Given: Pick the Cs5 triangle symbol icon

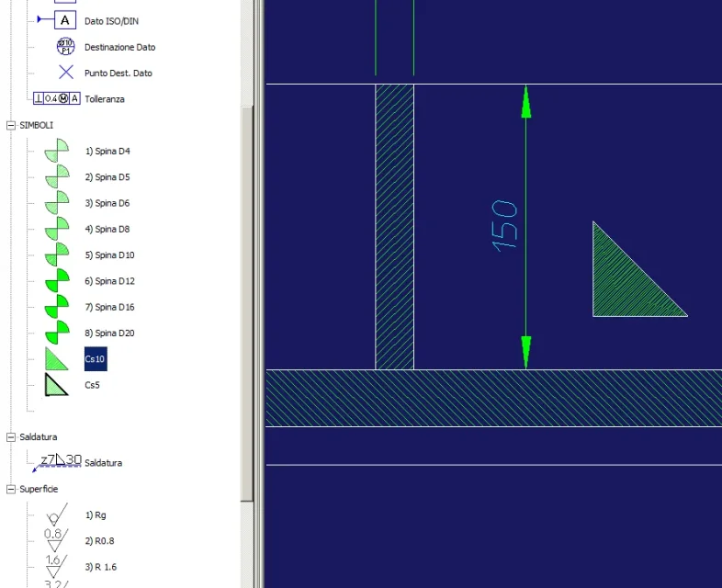Looking at the screenshot, I should point(57,384).
